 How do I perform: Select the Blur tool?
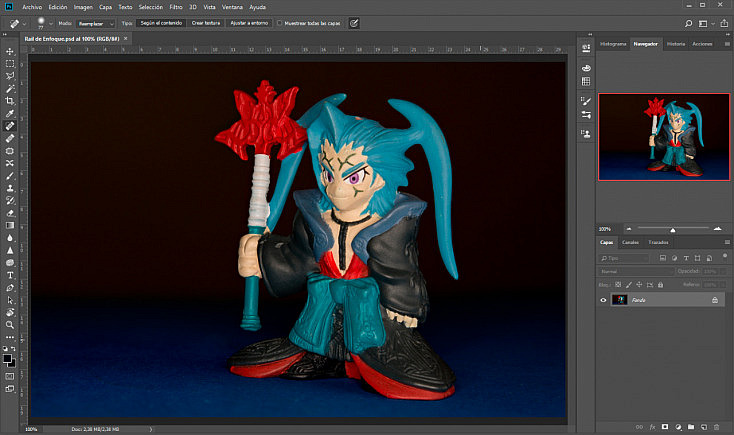click(10, 238)
